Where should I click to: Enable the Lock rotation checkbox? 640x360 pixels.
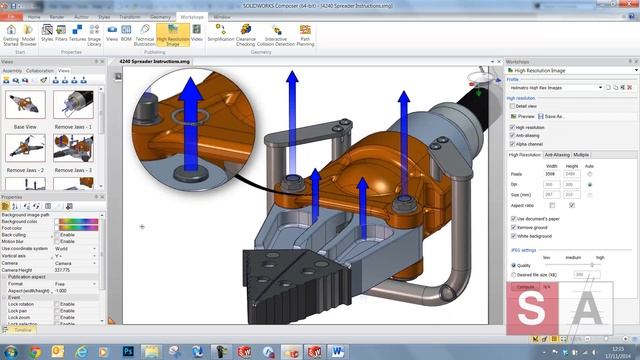click(x=57, y=304)
